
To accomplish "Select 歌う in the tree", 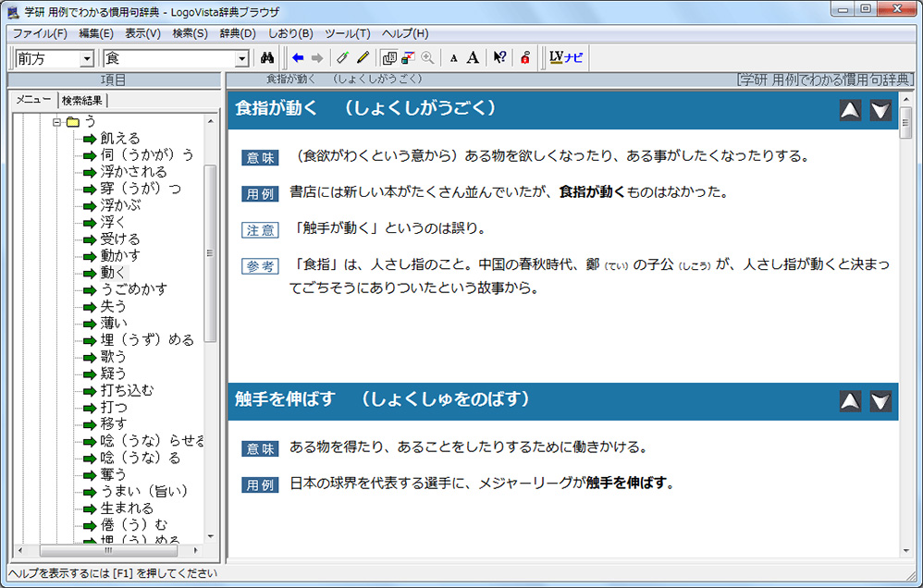I will (x=113, y=357).
